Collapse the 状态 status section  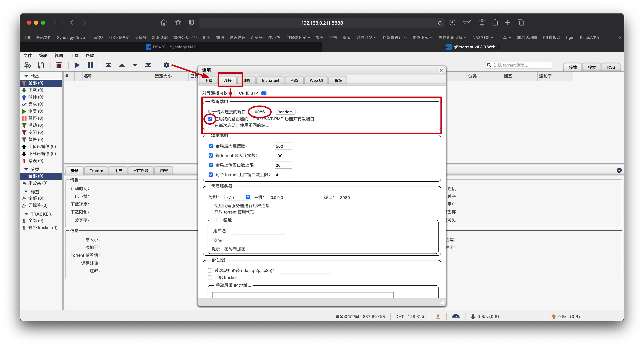(26, 76)
